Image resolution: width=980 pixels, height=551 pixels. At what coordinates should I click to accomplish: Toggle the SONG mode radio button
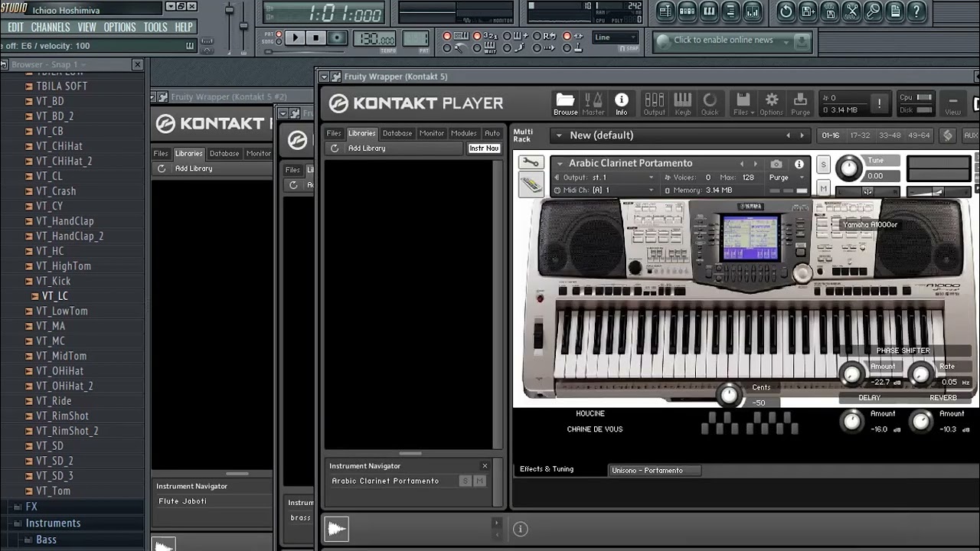[x=280, y=42]
